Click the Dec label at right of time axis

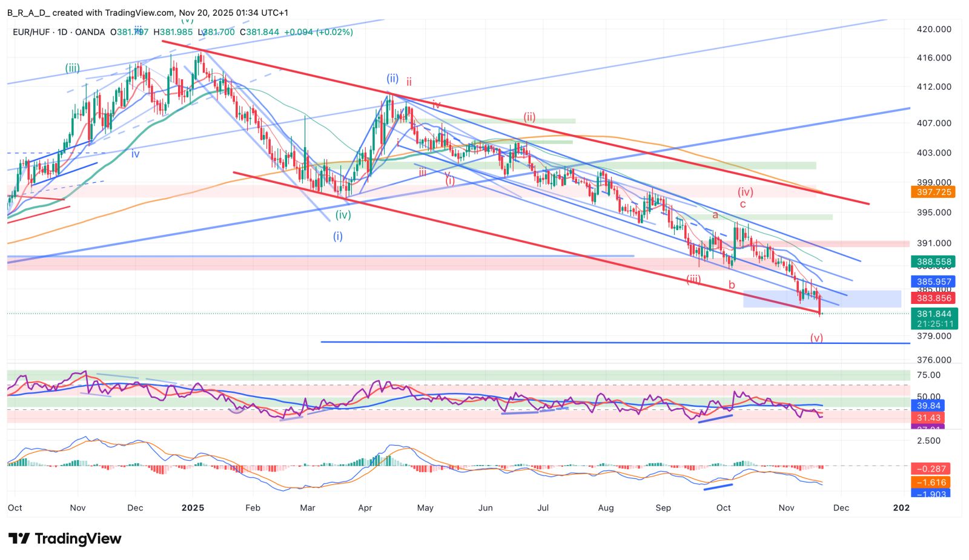coord(841,507)
